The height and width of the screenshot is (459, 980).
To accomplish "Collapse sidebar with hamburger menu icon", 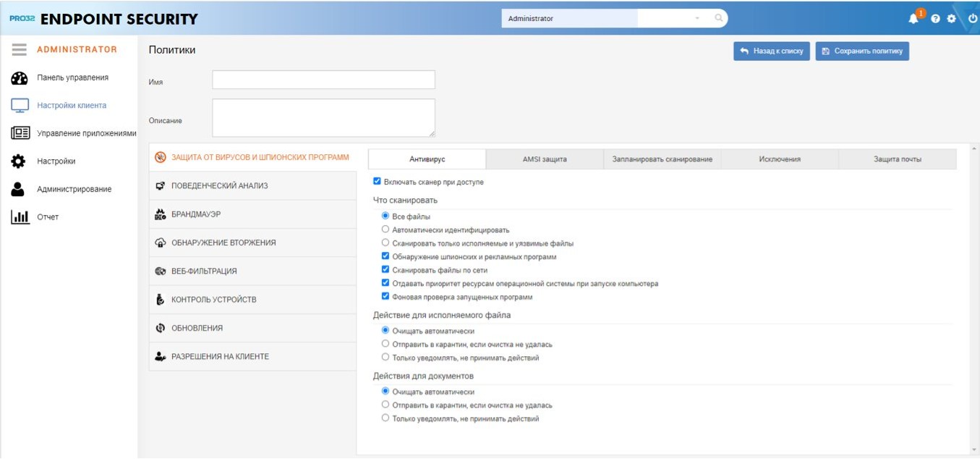I will 20,49.
